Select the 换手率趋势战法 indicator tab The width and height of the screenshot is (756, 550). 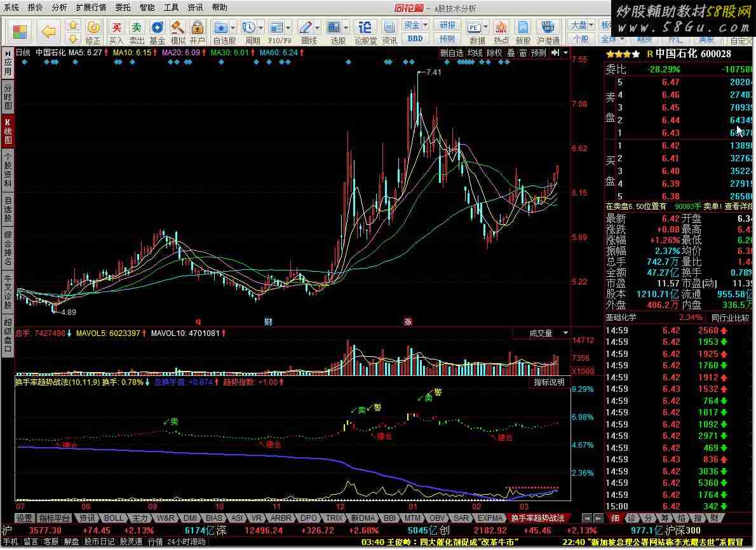click(537, 518)
